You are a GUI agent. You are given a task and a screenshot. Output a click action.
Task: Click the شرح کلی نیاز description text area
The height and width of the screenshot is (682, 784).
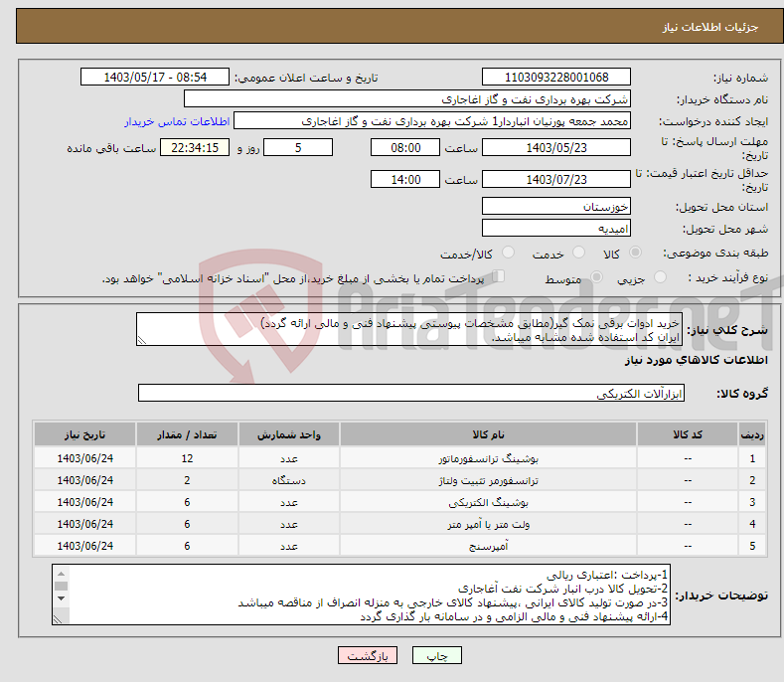click(409, 329)
